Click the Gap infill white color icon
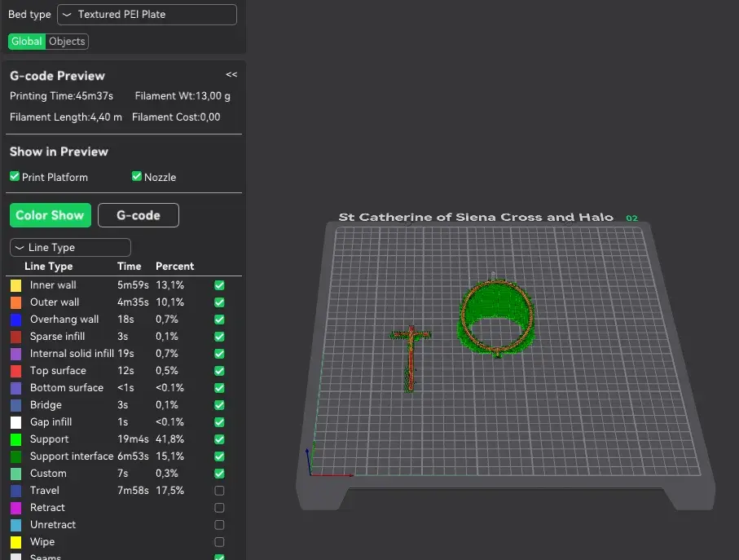The height and width of the screenshot is (560, 739). 16,422
